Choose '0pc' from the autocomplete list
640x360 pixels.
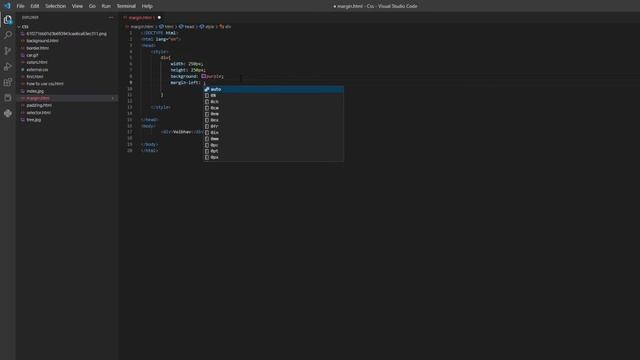point(273,145)
